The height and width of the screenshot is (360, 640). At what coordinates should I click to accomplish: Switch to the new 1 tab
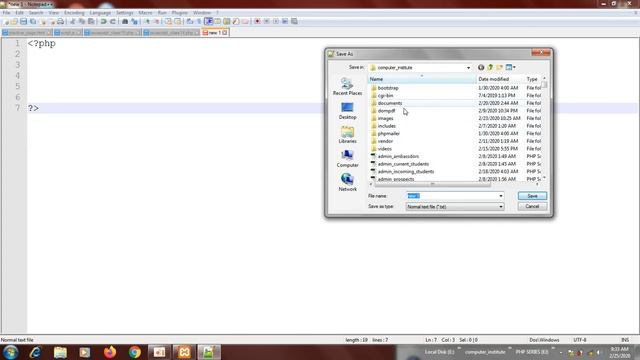tap(215, 32)
